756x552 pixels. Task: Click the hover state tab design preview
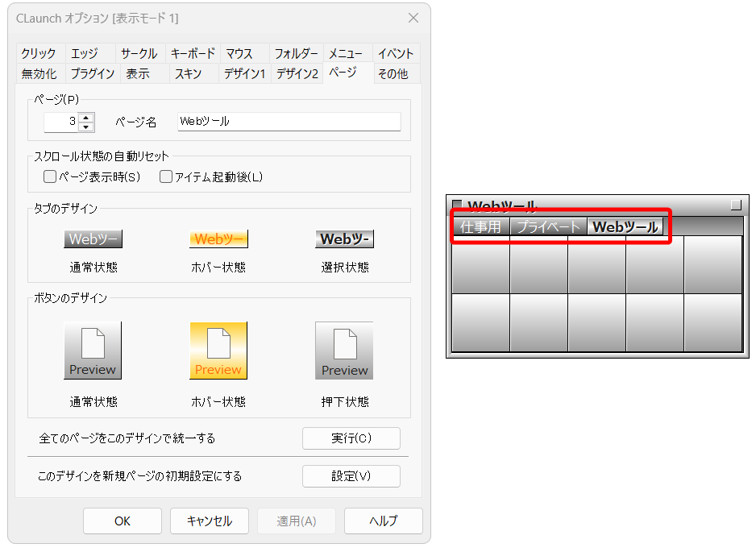point(218,239)
